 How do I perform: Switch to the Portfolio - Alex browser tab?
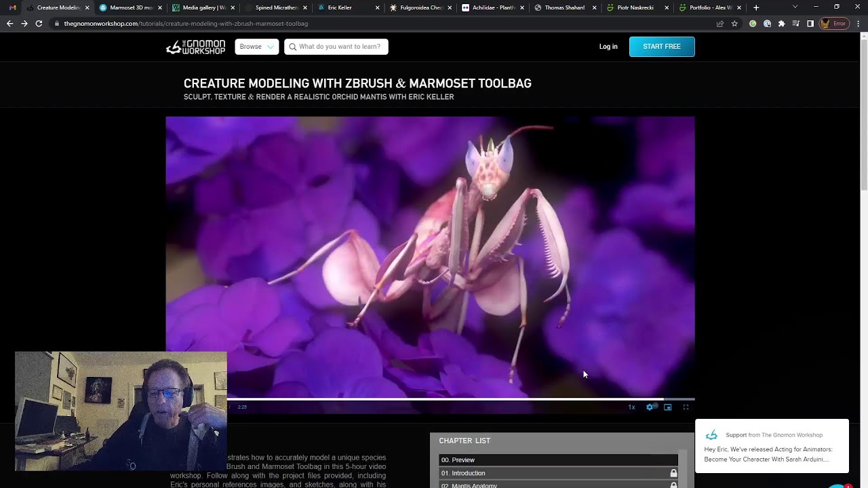click(711, 7)
